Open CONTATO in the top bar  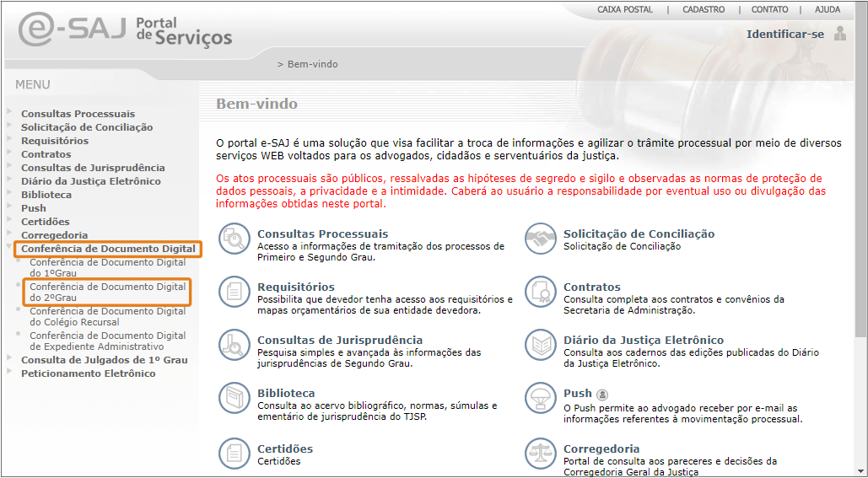pyautogui.click(x=769, y=9)
